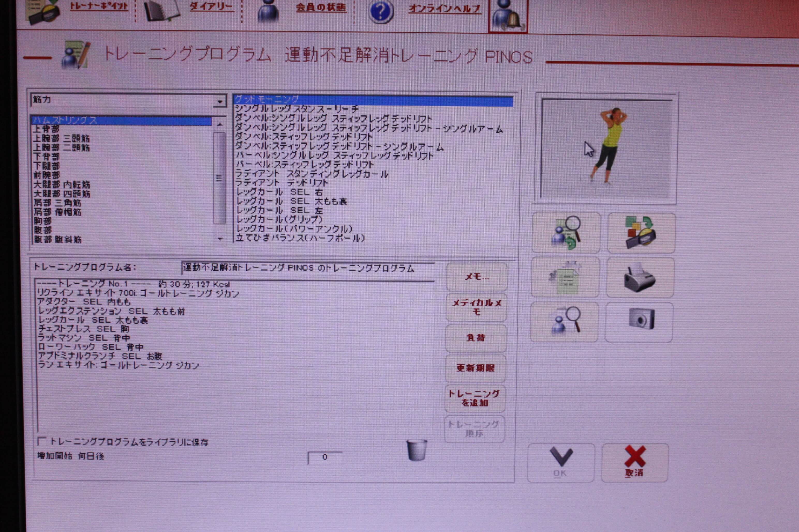Image resolution: width=799 pixels, height=532 pixels.
Task: Select 大腿部 四頭筋 in muscle list
Action: click(62, 194)
